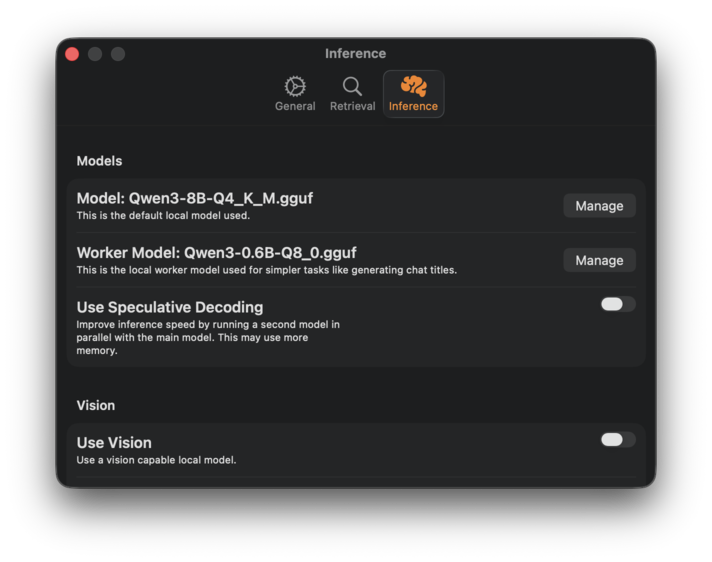Click the greyed-out minimize window button
The width and height of the screenshot is (712, 562).
click(x=95, y=54)
